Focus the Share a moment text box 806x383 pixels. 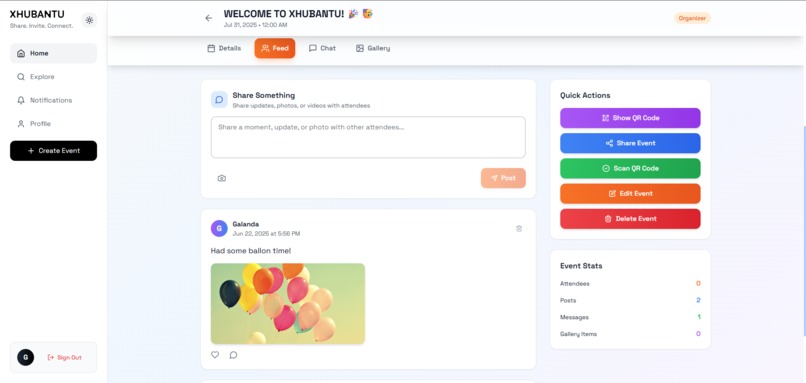click(x=368, y=137)
